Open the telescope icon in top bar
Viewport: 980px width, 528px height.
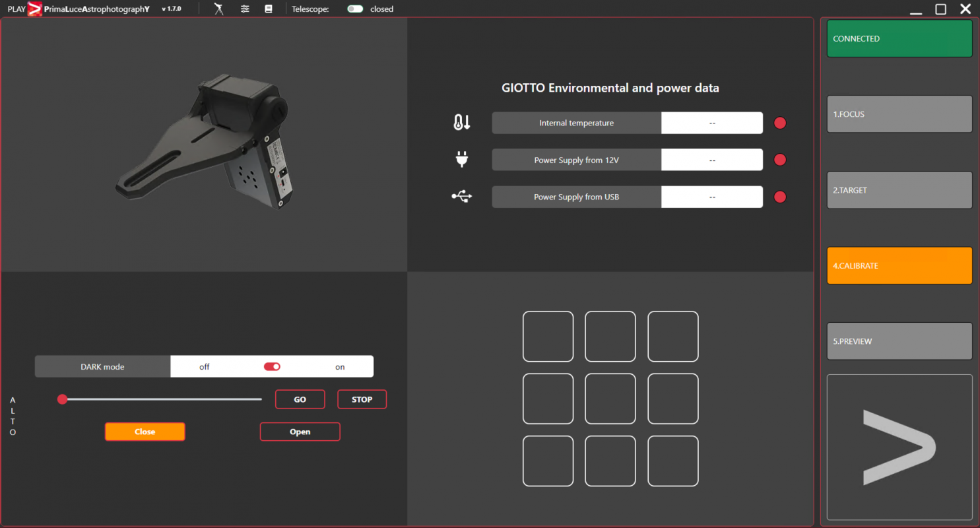pyautogui.click(x=219, y=9)
